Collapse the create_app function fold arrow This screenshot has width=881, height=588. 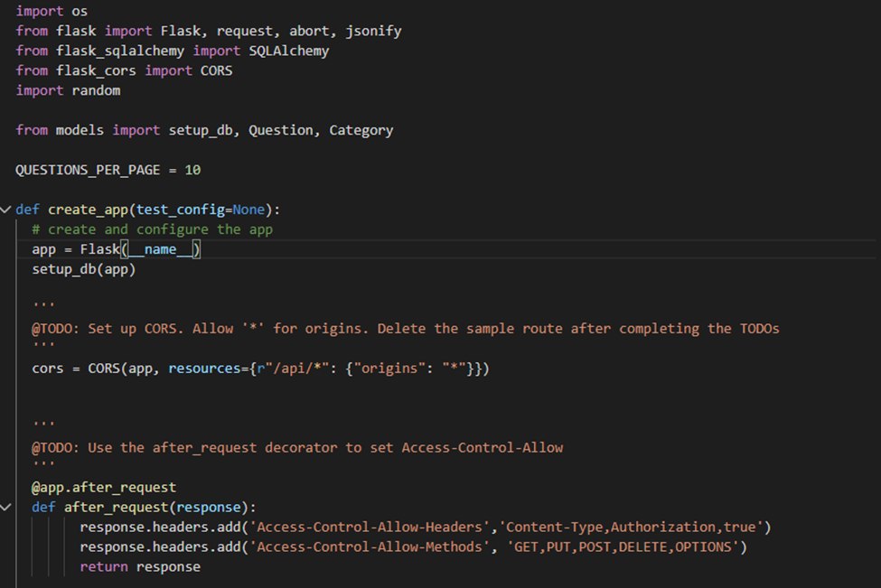[x=5, y=210]
